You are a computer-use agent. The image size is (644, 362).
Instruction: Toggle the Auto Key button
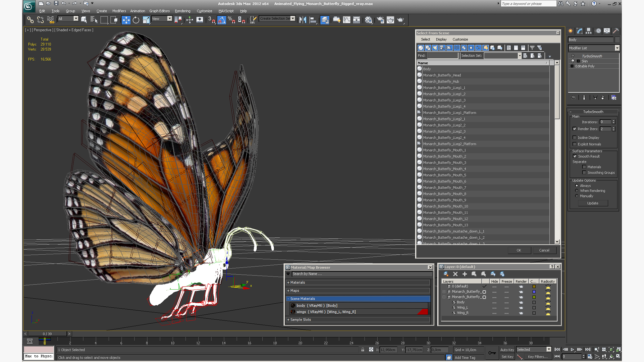coord(507,350)
